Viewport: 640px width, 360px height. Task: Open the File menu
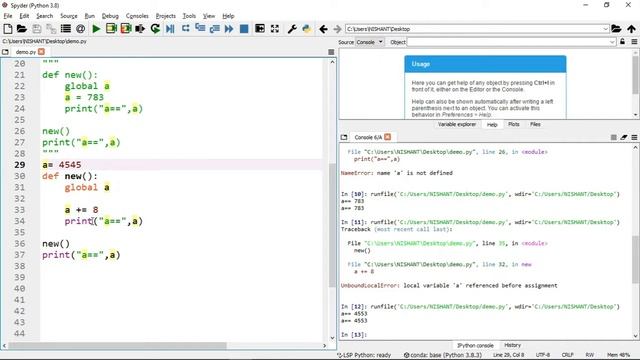[8, 16]
